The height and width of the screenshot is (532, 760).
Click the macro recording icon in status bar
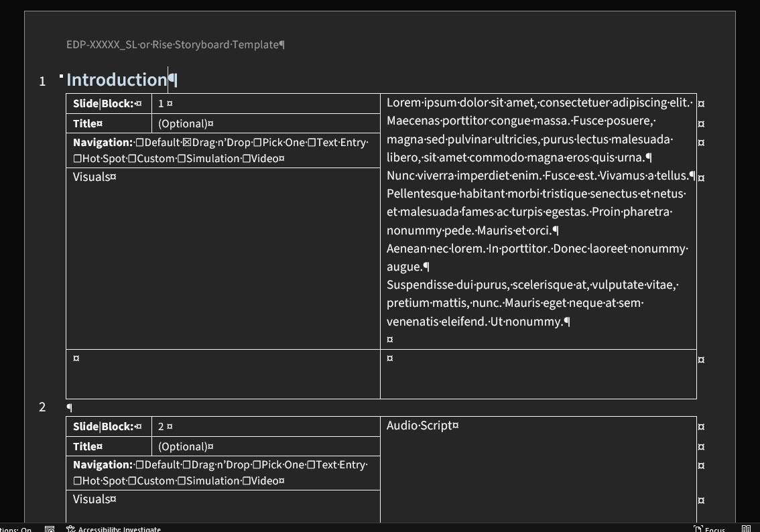50,529
